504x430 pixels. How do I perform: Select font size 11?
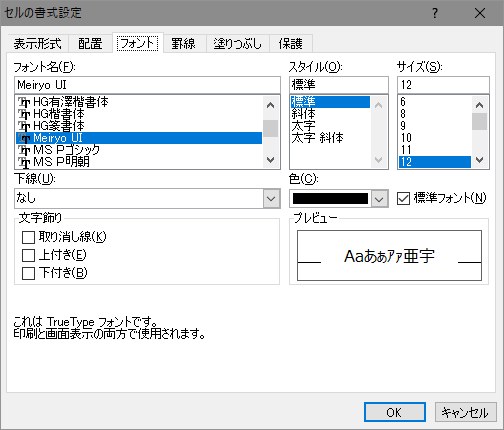(x=435, y=150)
